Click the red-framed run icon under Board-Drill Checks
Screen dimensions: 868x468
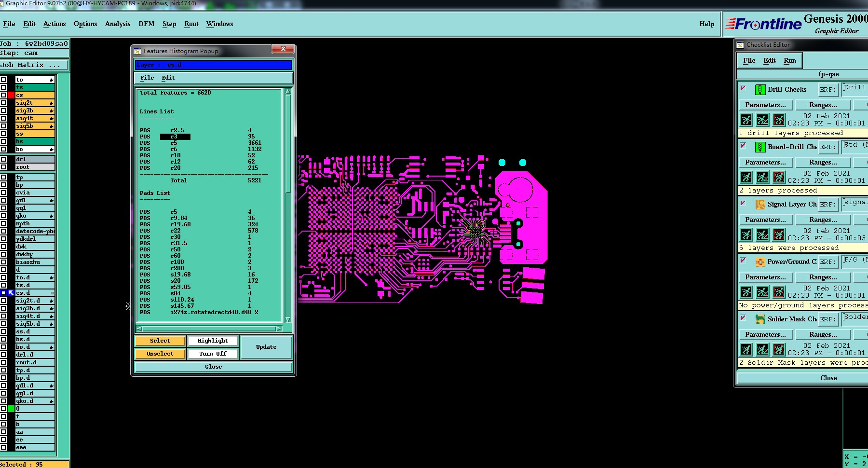pos(779,177)
